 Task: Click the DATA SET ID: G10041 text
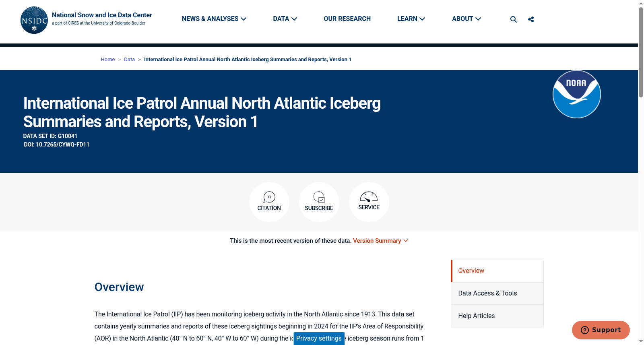click(50, 136)
